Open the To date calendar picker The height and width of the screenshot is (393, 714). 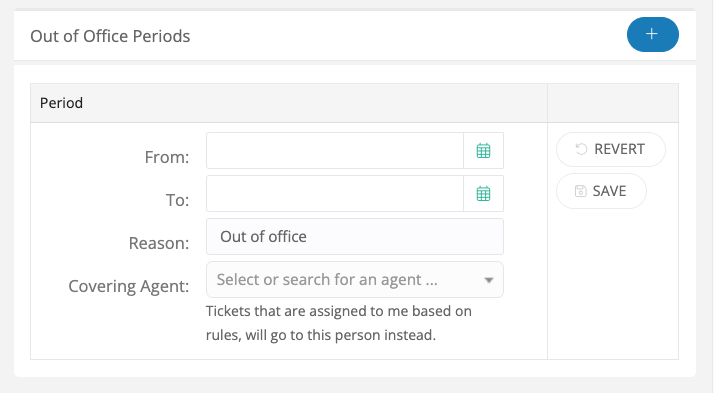[x=483, y=194]
